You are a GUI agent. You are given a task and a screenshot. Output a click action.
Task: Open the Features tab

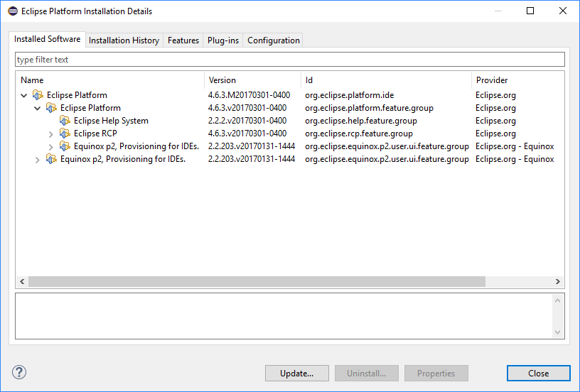[183, 40]
